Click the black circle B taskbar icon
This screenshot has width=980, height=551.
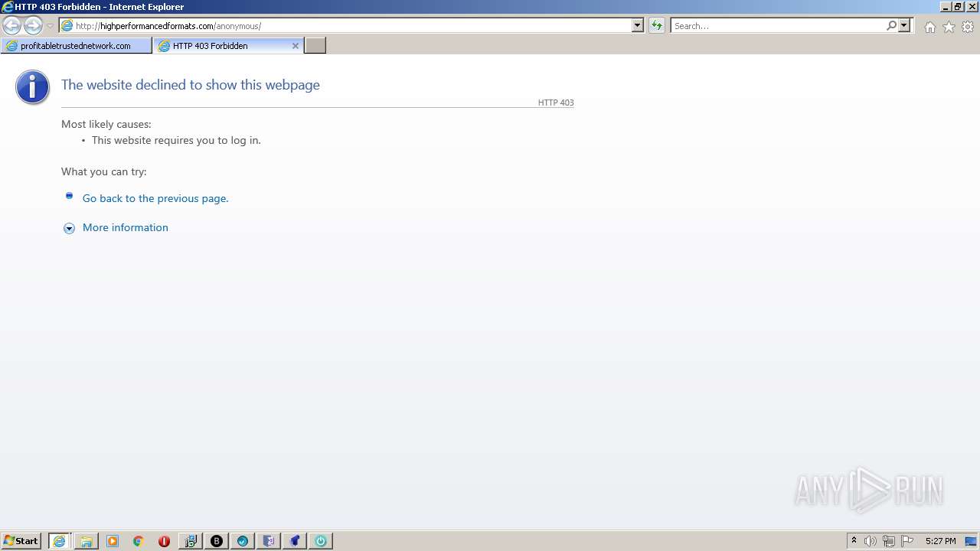(x=217, y=541)
